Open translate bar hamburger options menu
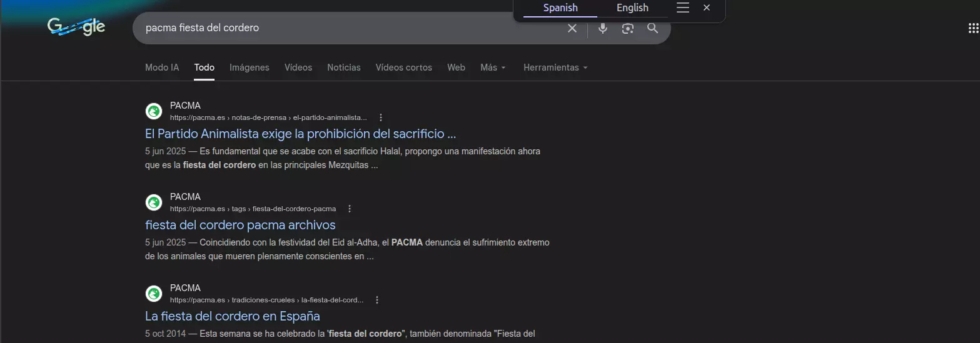Screen dimensions: 980x343 (683, 7)
